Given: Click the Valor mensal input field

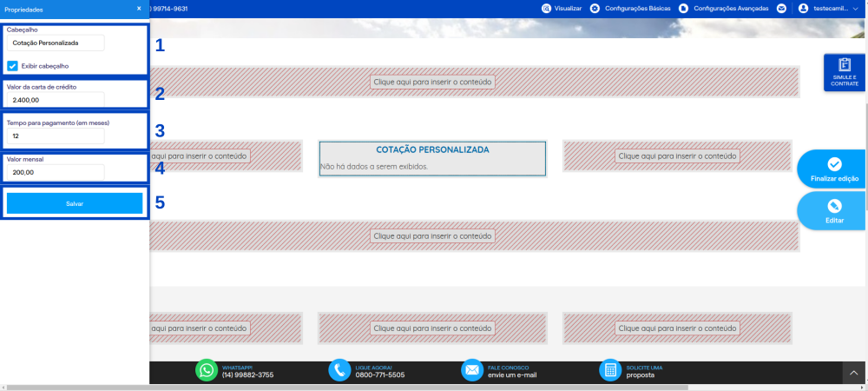Looking at the screenshot, I should pos(56,172).
